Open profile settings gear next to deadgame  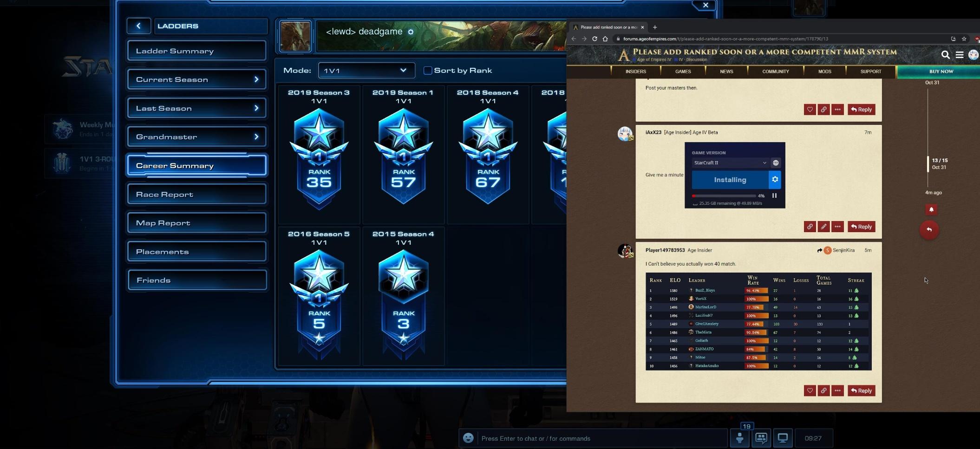click(x=411, y=32)
